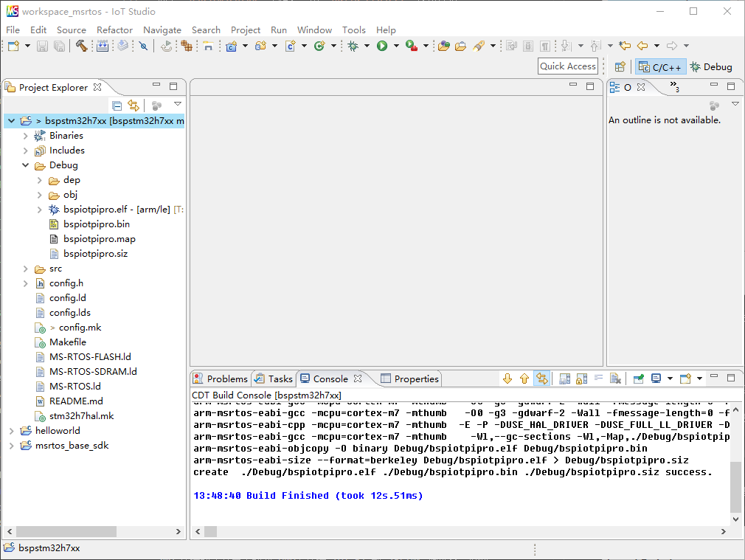
Task: Click Collapse All in Project Explorer
Action: point(117,106)
